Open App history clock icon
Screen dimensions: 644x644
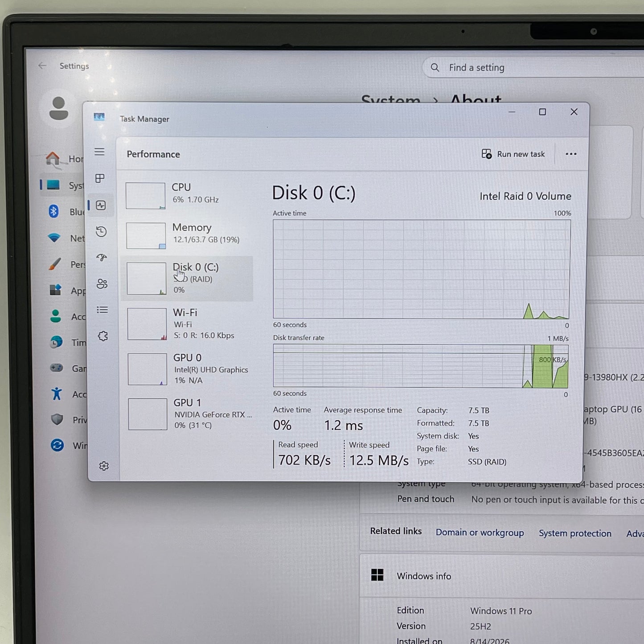[101, 231]
